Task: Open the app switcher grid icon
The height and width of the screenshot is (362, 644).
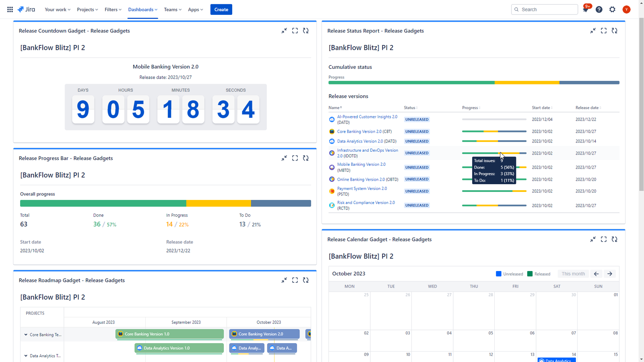Action: [x=10, y=9]
